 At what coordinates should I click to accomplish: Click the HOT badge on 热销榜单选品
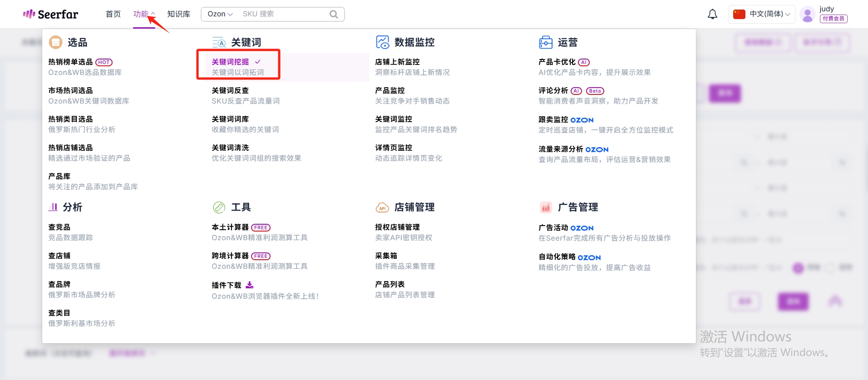tap(104, 62)
